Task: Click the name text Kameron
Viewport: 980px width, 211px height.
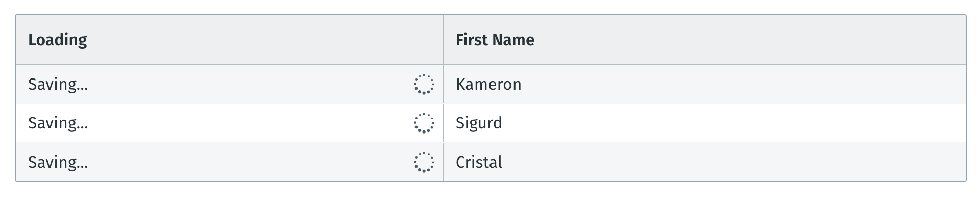Action: (488, 85)
